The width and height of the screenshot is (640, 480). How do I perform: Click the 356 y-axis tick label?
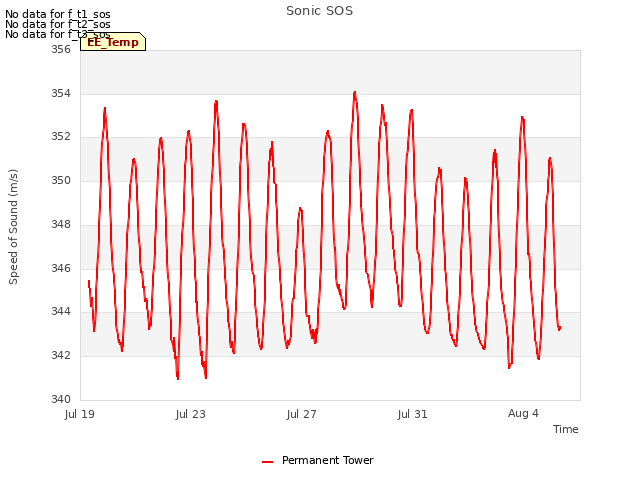pos(61,49)
